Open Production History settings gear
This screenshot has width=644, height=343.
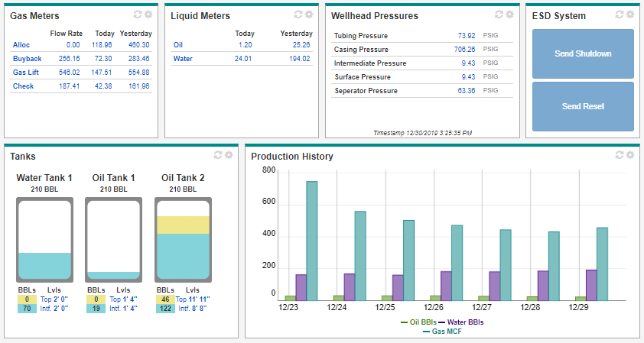(x=630, y=155)
